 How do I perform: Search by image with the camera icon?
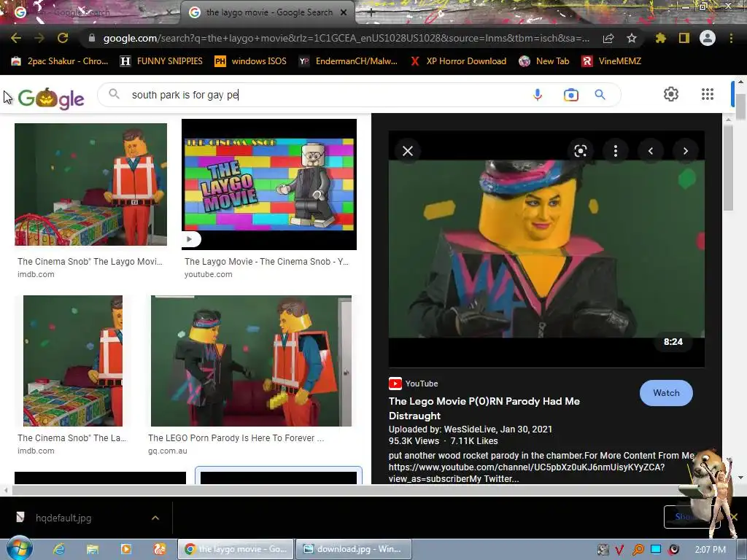tap(570, 95)
